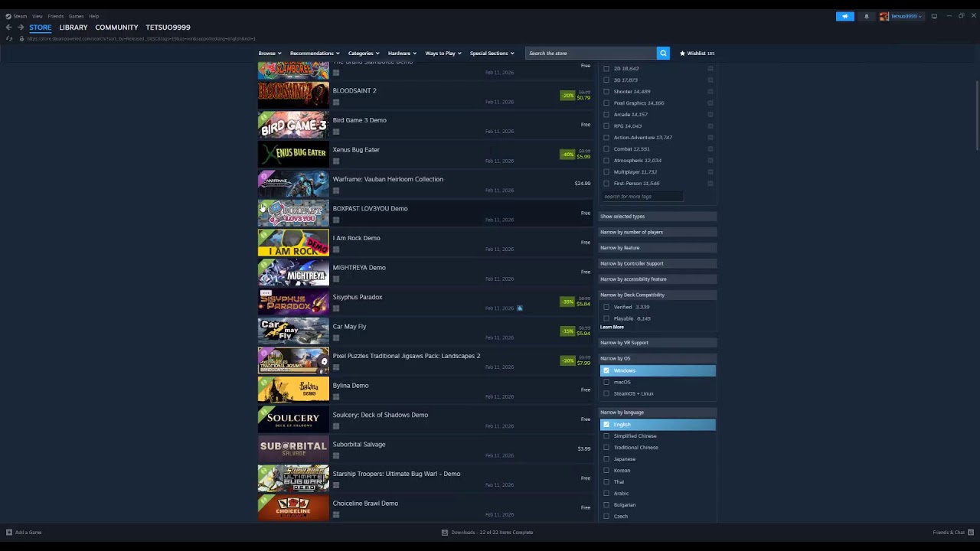Exclude the Shooter tag using its icon
980x551 pixels.
point(710,92)
